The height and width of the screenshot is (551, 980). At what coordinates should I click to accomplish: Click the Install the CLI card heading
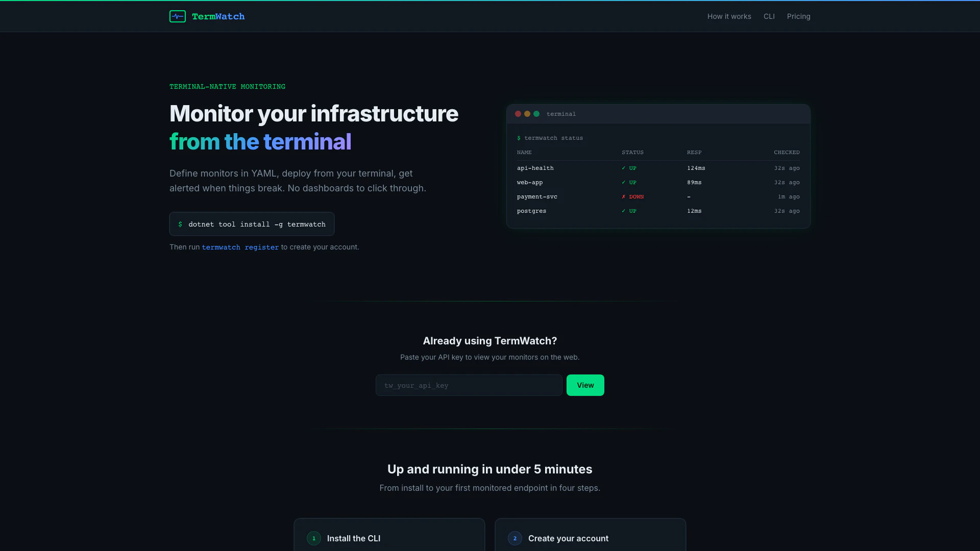click(353, 538)
